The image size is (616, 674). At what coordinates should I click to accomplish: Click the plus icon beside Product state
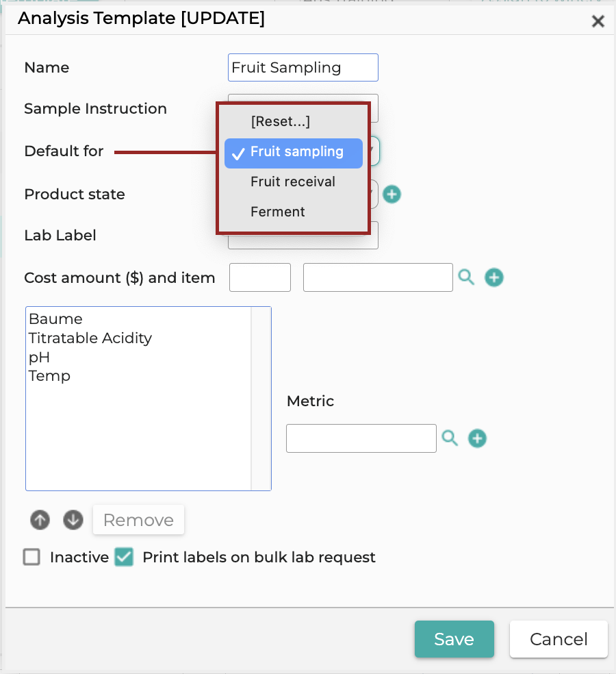pos(392,195)
